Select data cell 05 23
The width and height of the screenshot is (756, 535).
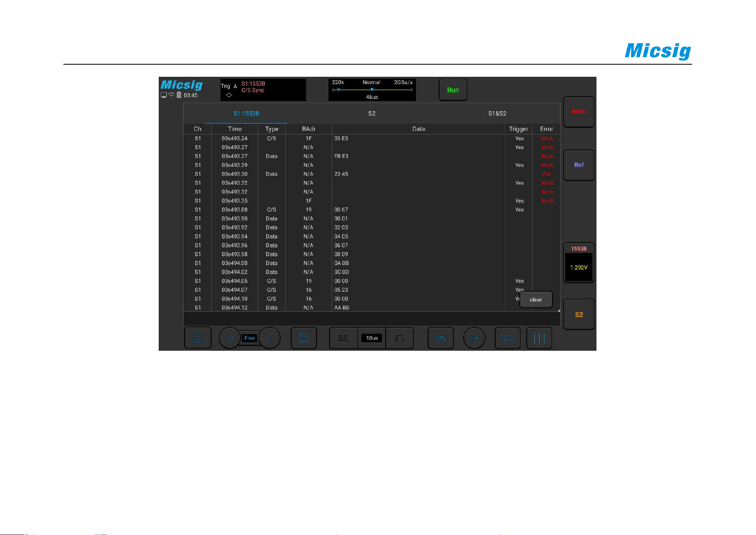coord(341,290)
